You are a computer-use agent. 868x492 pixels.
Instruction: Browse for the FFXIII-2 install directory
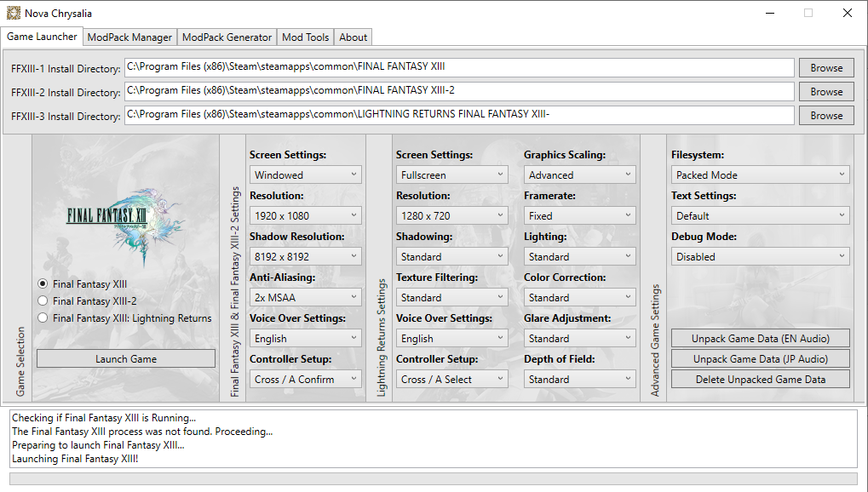click(x=826, y=91)
